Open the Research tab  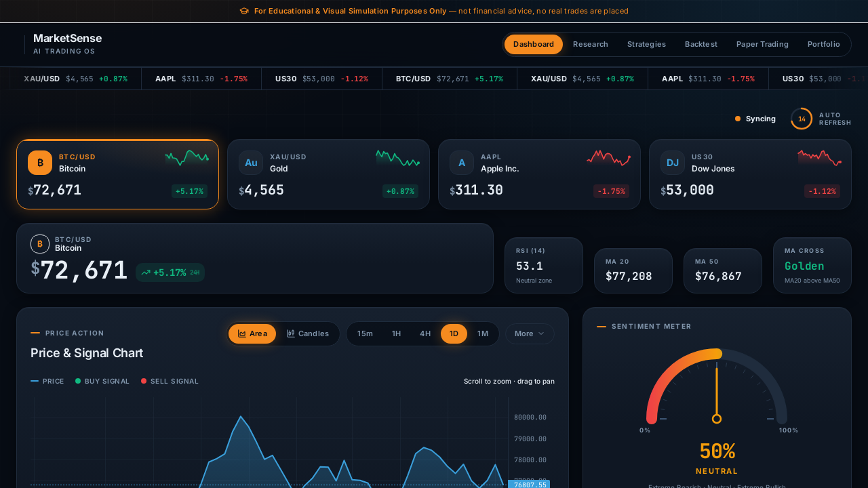[591, 44]
